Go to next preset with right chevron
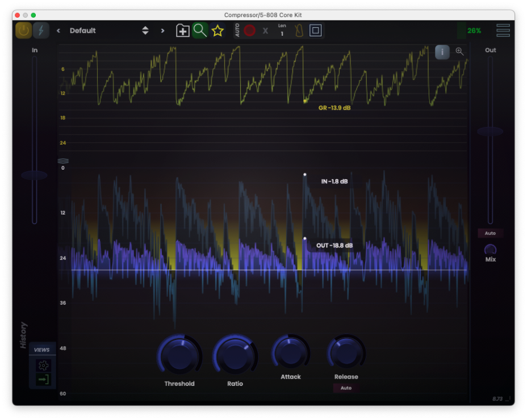Screen dimensions: 527x420 coord(162,31)
